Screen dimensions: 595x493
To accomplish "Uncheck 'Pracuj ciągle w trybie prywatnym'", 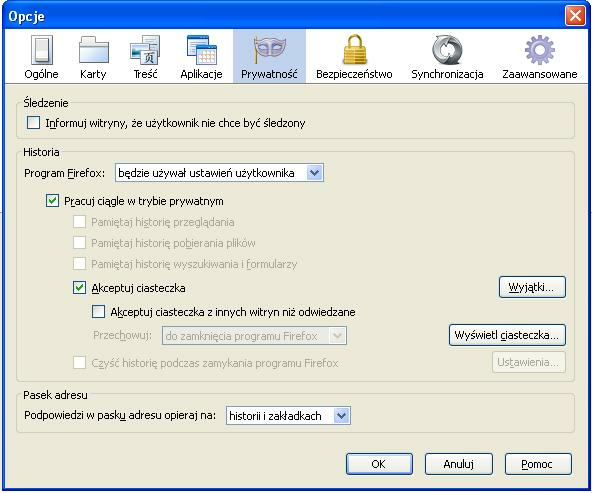I will [x=52, y=200].
